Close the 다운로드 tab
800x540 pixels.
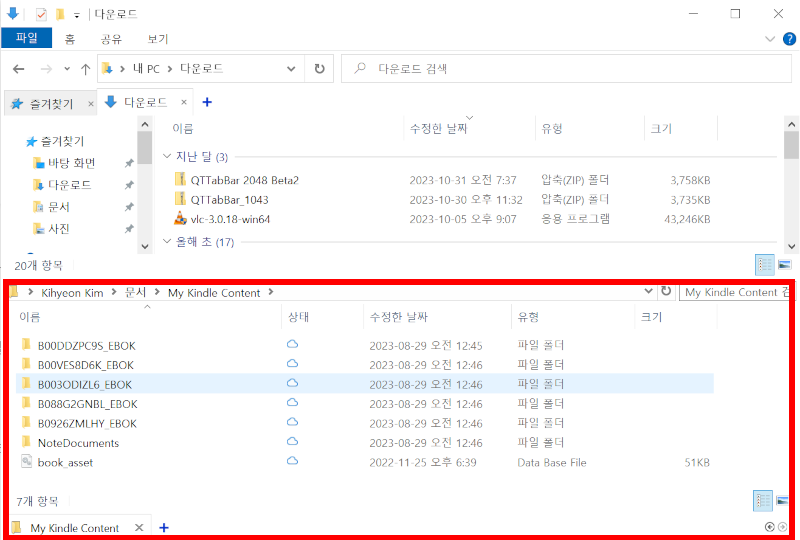click(x=184, y=103)
